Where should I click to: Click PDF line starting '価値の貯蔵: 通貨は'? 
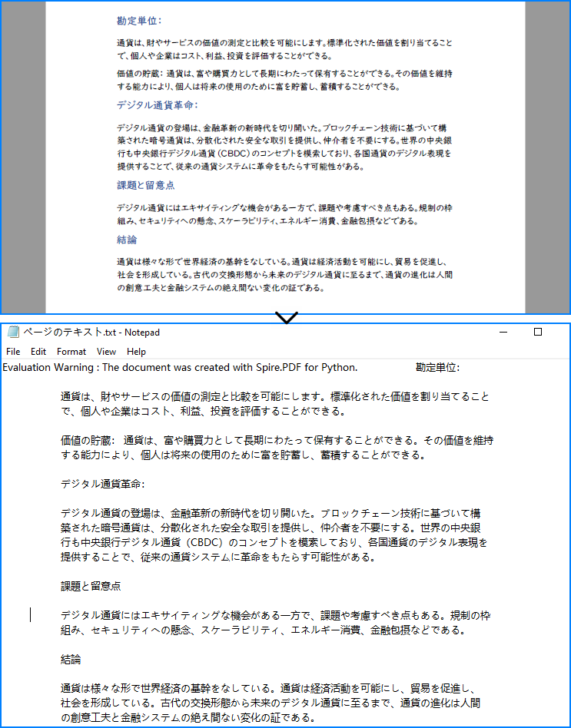(284, 74)
